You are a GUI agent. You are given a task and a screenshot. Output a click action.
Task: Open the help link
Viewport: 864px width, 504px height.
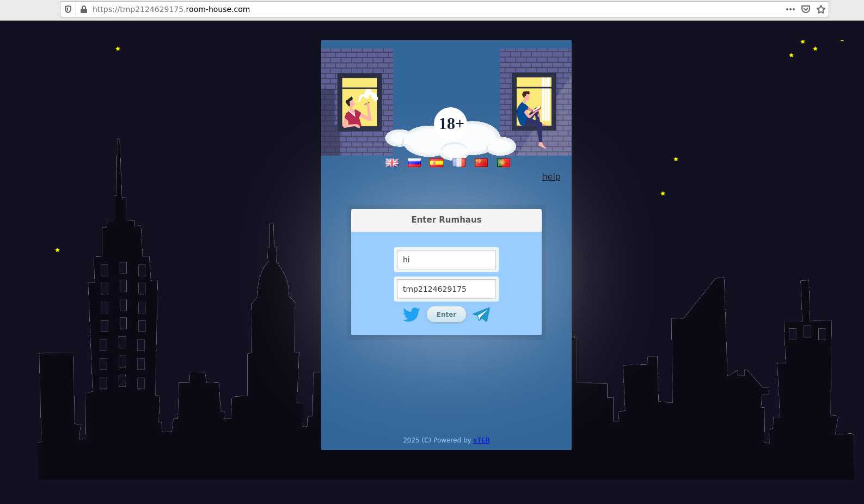pyautogui.click(x=551, y=176)
